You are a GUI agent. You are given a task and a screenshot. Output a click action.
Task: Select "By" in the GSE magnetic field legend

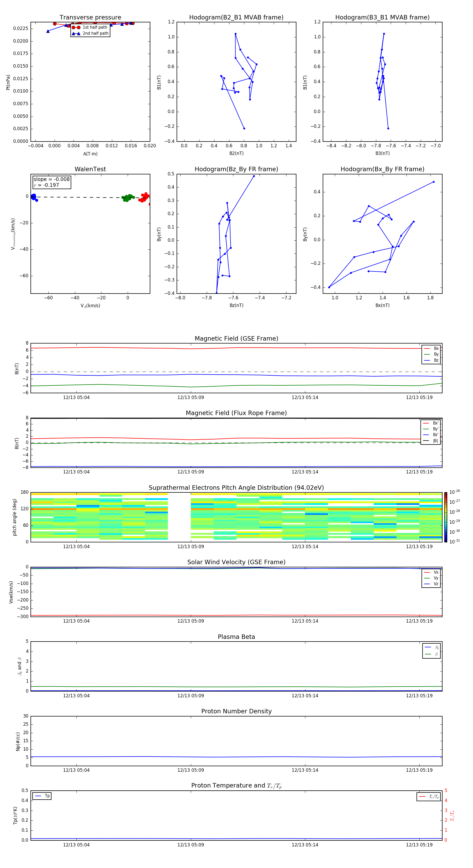[x=431, y=354]
